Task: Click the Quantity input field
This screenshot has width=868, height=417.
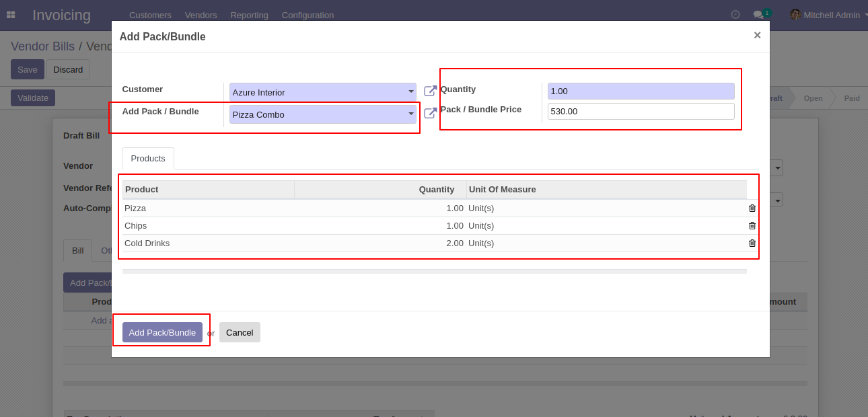Action: [641, 91]
